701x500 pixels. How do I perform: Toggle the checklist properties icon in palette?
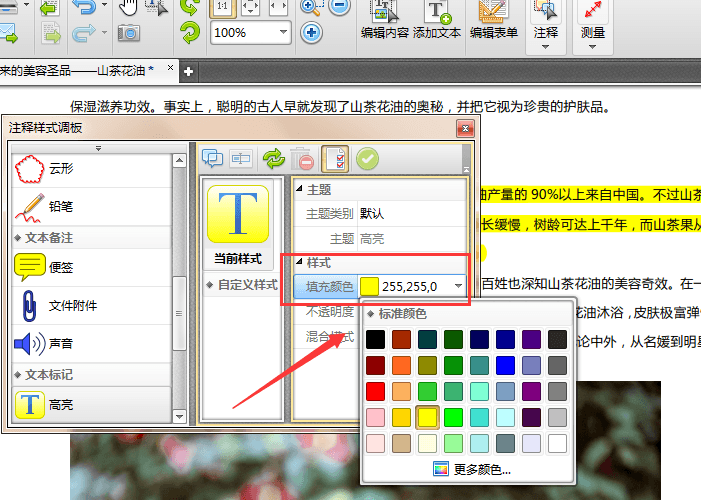pyautogui.click(x=336, y=158)
